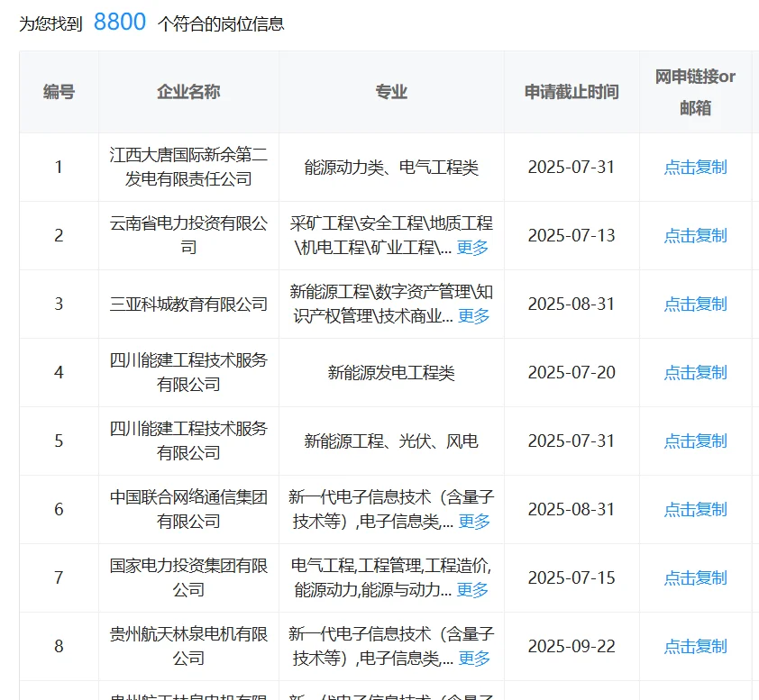Click major cell 能源动力类、电气工程类
The image size is (759, 700).
391,168
